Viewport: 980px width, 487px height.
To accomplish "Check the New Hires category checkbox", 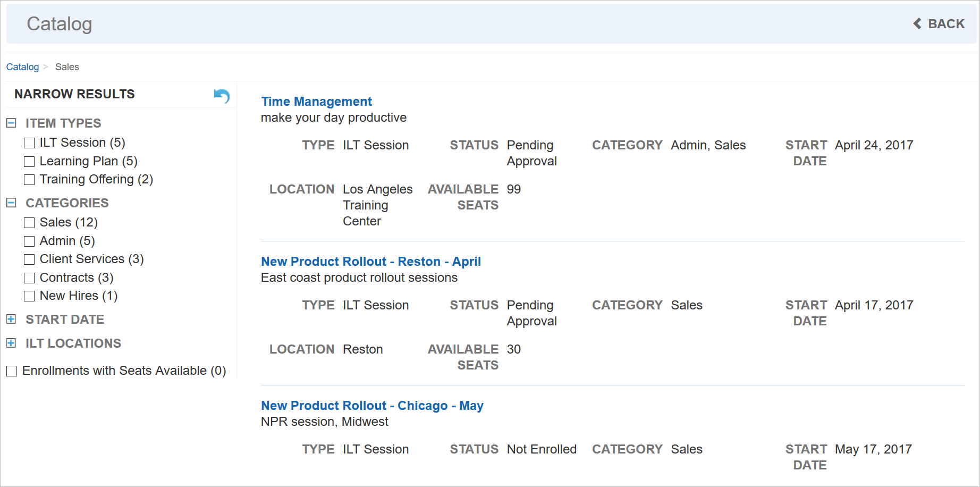I will [29, 296].
